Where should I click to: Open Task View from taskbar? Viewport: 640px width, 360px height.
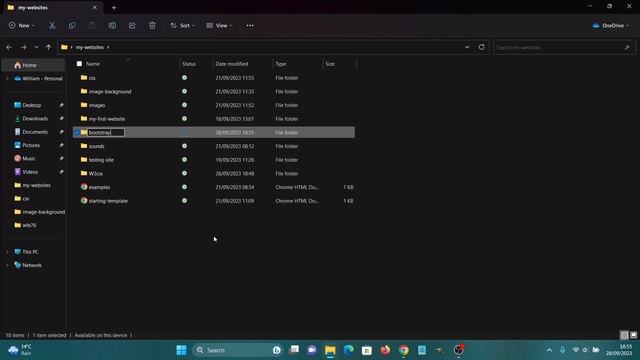pos(294,350)
